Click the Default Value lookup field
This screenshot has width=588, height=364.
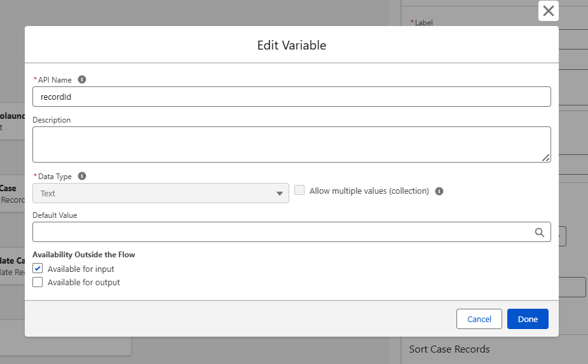coord(291,232)
